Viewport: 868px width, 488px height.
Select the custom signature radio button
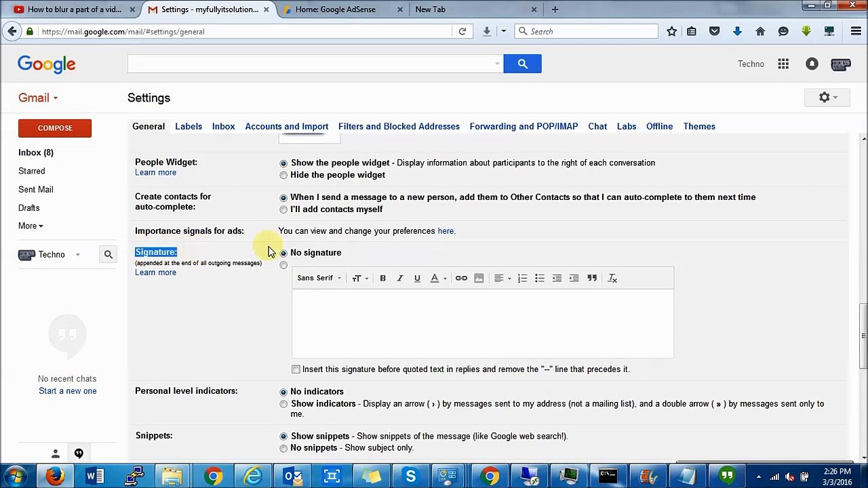coord(283,265)
